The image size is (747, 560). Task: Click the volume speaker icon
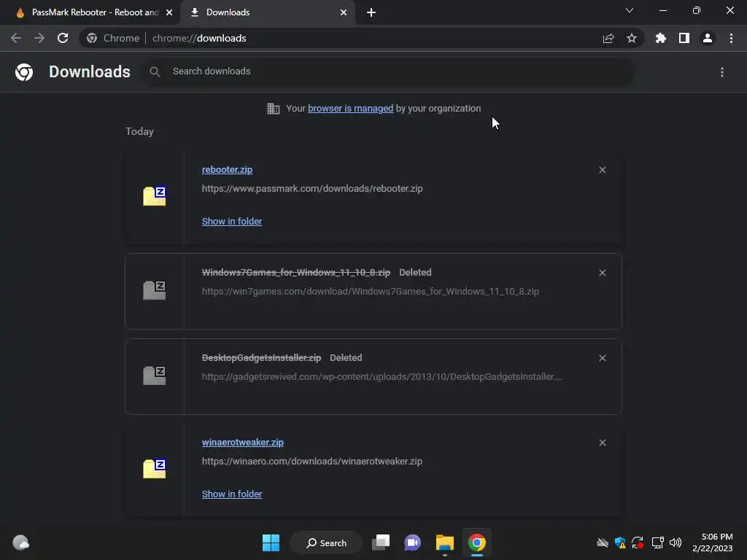pos(676,542)
